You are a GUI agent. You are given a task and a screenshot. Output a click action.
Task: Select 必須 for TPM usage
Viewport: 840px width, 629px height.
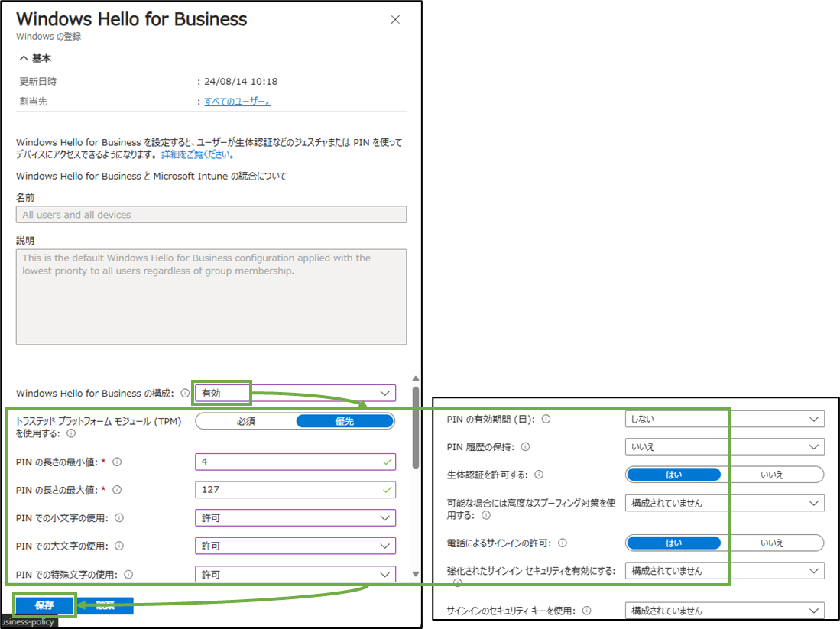[246, 422]
